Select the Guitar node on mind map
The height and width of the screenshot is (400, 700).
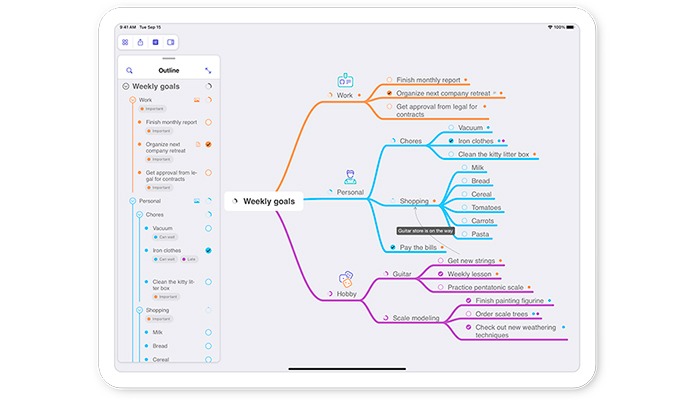pyautogui.click(x=402, y=274)
